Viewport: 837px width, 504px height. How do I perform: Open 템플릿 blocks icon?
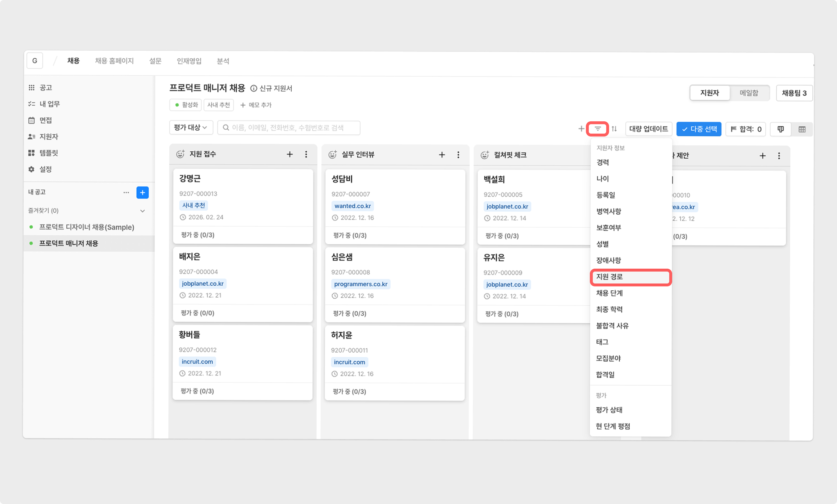(32, 153)
